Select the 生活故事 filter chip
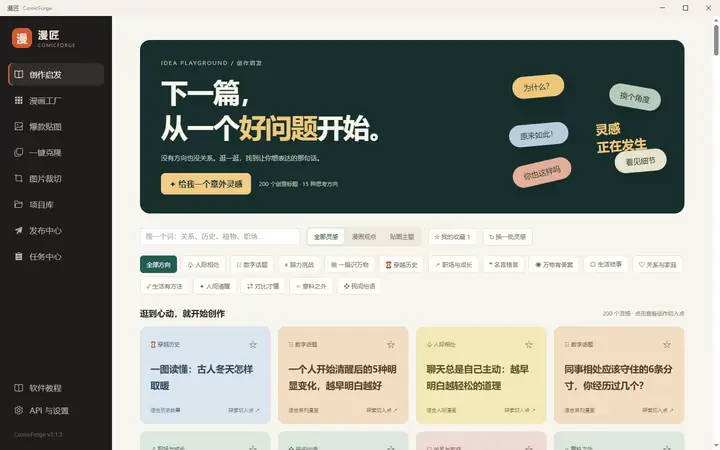 pyautogui.click(x=606, y=264)
